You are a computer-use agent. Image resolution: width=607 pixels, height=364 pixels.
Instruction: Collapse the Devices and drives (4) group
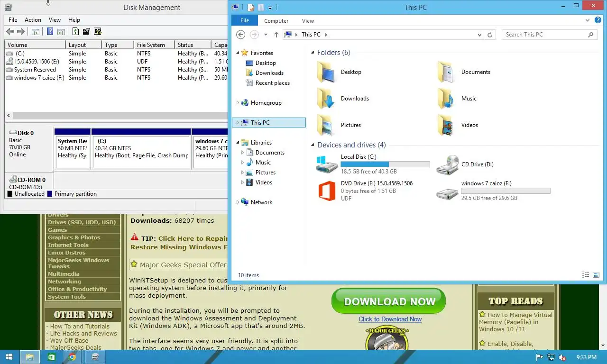click(x=313, y=146)
